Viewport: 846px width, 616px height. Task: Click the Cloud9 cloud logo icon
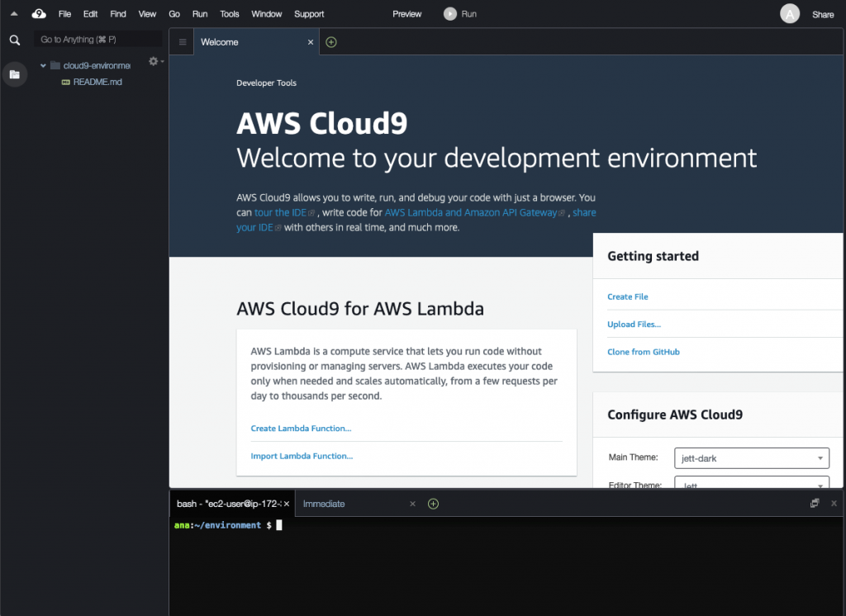(39, 14)
